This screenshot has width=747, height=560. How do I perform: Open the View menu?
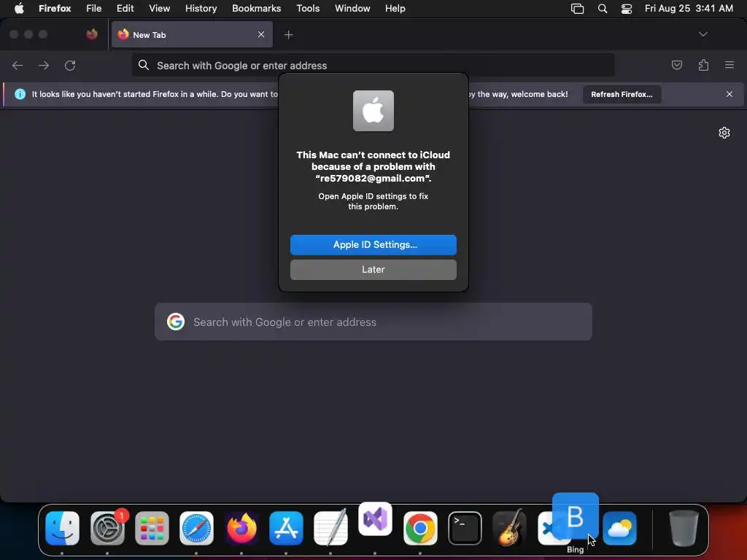[160, 9]
